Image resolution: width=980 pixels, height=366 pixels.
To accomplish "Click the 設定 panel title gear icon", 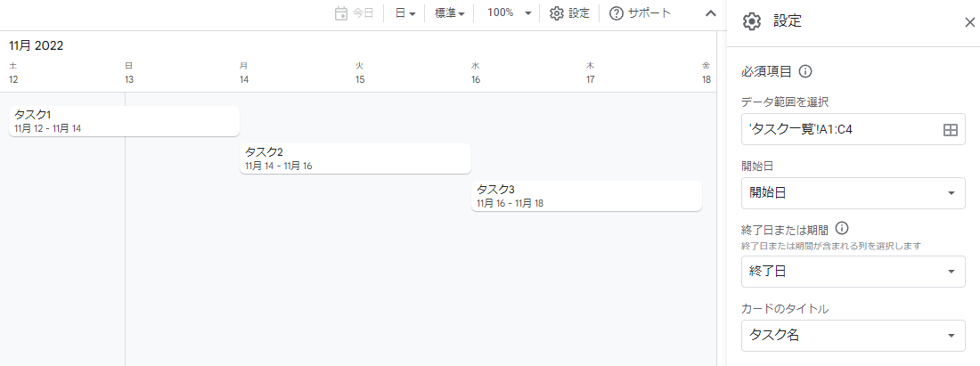I will [752, 21].
